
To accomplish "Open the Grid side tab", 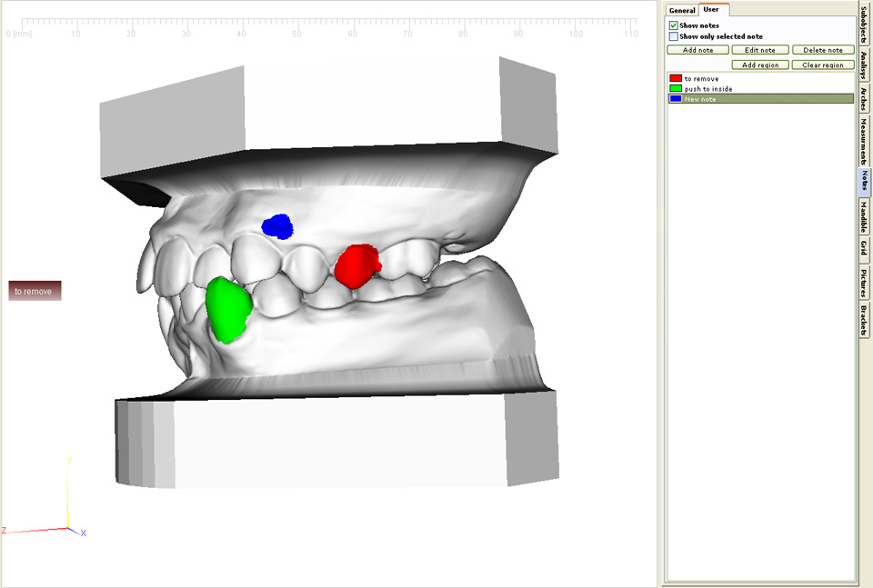I will coord(864,249).
